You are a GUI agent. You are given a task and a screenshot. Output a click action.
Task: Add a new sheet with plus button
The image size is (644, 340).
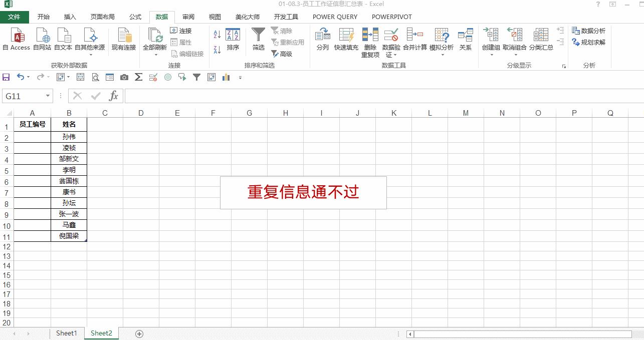pyautogui.click(x=139, y=334)
